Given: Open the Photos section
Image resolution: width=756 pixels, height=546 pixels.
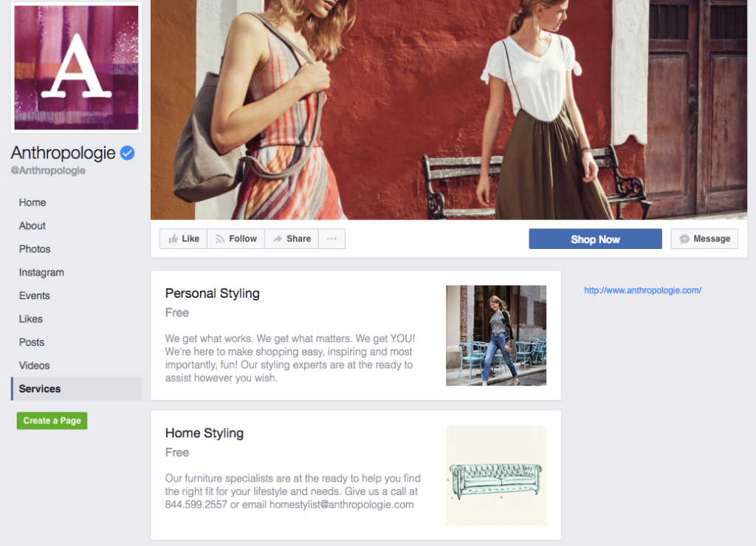Looking at the screenshot, I should [x=35, y=249].
